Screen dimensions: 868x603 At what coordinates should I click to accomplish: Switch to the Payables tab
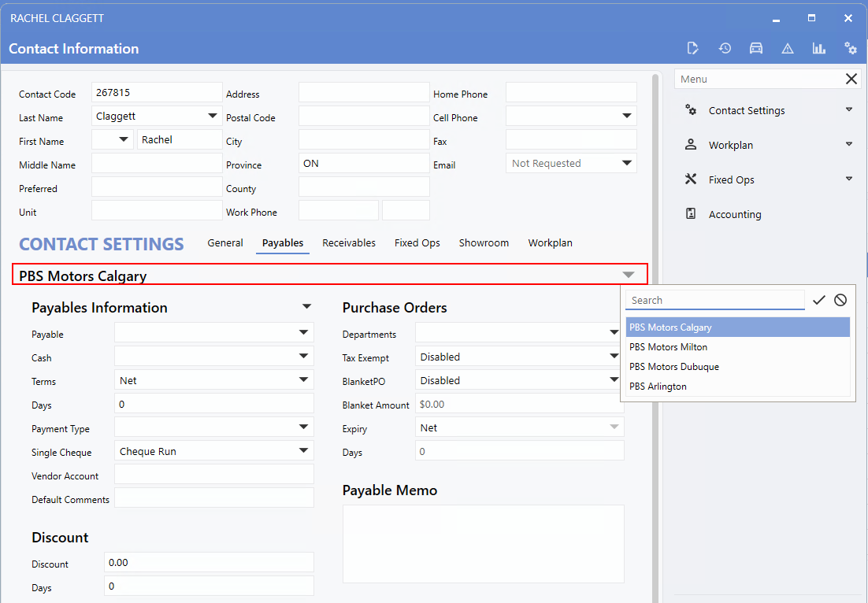click(x=283, y=243)
